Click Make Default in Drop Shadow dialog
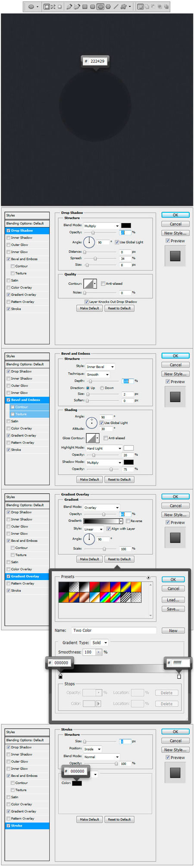Image resolution: width=194 pixels, height=868 pixels. coord(89,308)
